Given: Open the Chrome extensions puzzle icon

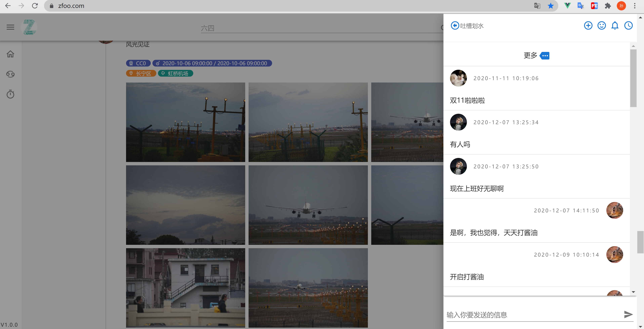Looking at the screenshot, I should pyautogui.click(x=608, y=6).
